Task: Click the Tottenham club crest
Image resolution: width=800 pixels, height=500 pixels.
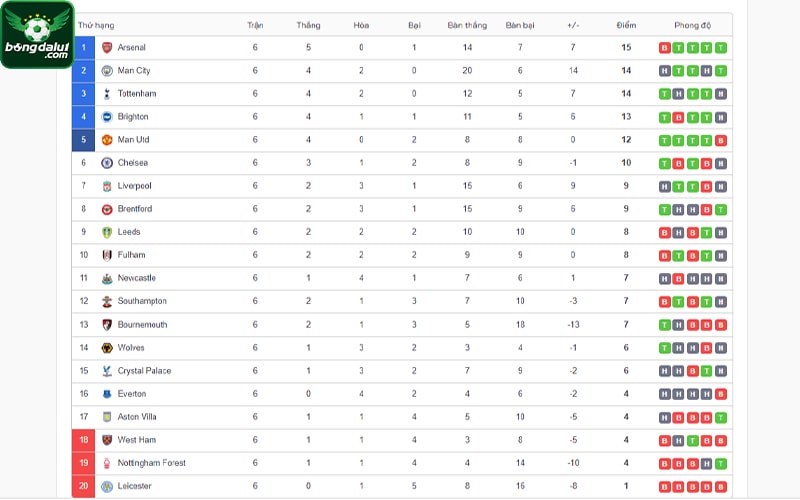Action: tap(107, 93)
